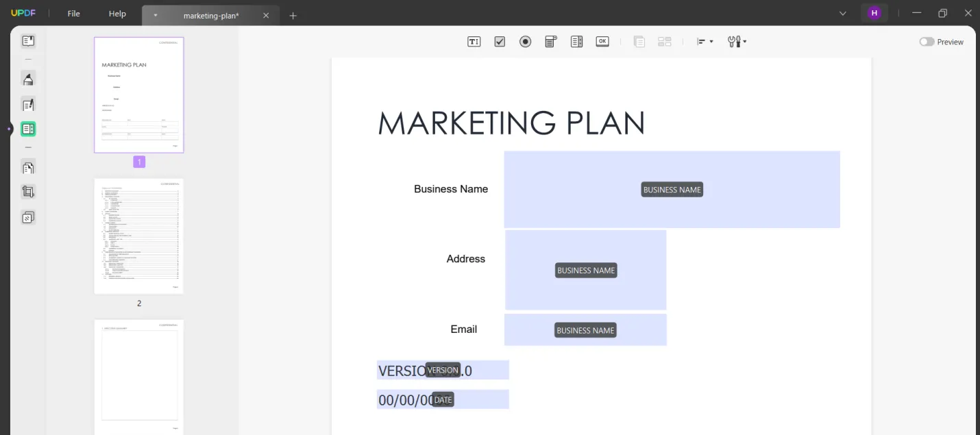Open the Crop Pages tool in sidebar
Image resolution: width=980 pixels, height=435 pixels.
tap(28, 192)
